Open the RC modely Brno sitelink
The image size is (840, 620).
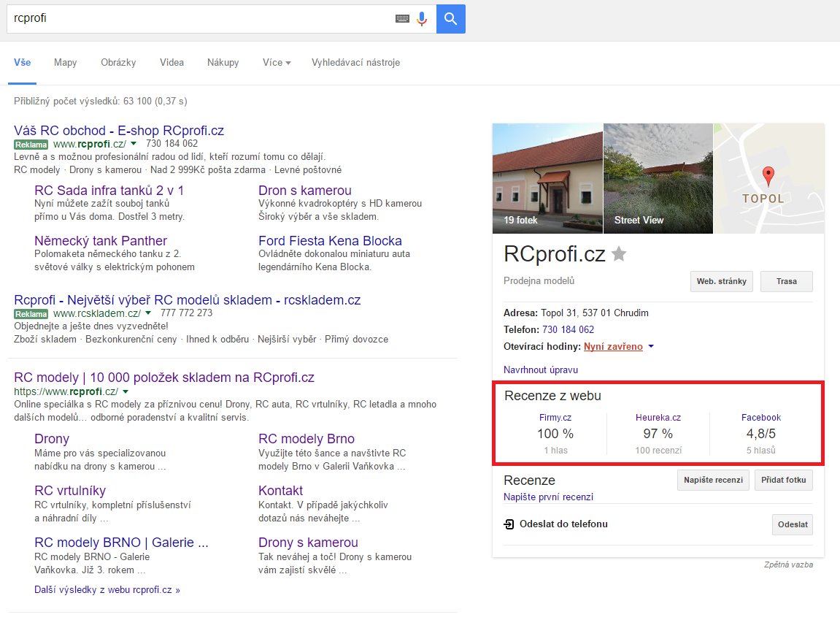pyautogui.click(x=307, y=439)
